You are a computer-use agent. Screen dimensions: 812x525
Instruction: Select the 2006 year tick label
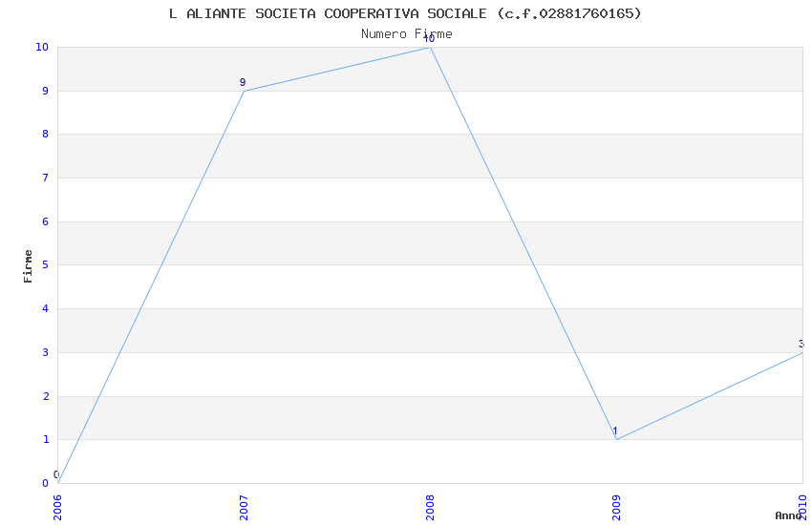click(x=57, y=508)
